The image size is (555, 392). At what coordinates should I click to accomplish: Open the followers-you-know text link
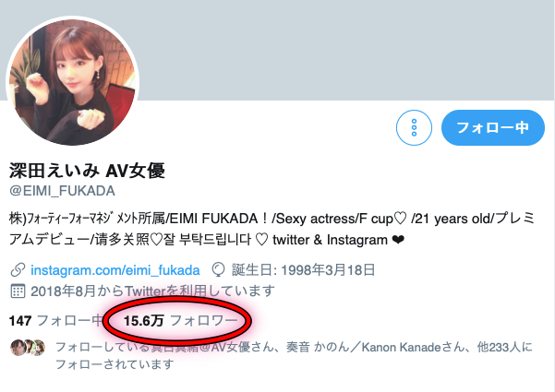[x=294, y=355]
